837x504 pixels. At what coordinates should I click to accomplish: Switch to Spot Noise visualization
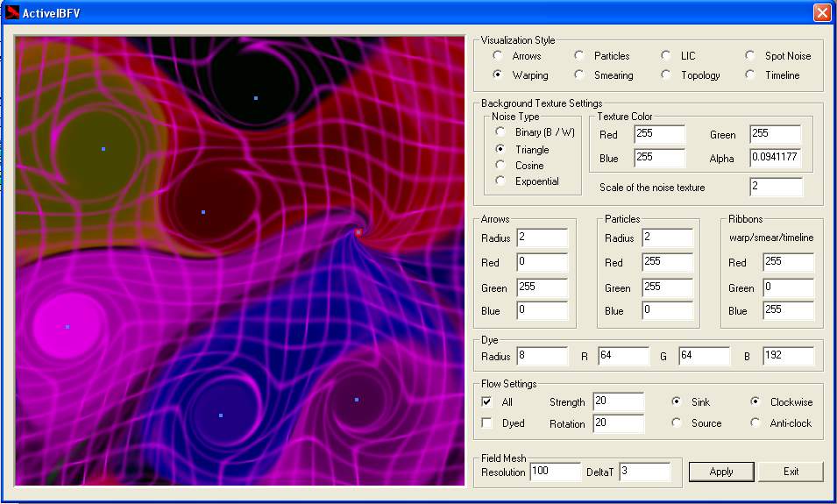(x=750, y=56)
